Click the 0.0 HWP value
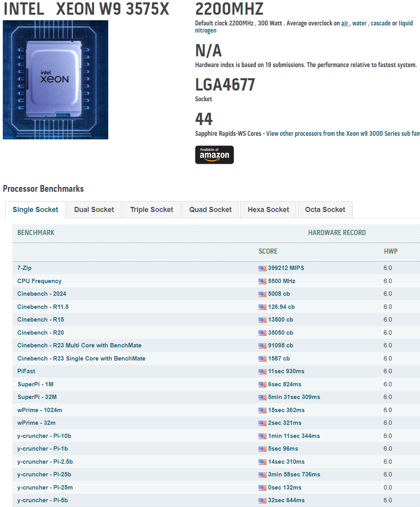 click(x=387, y=488)
